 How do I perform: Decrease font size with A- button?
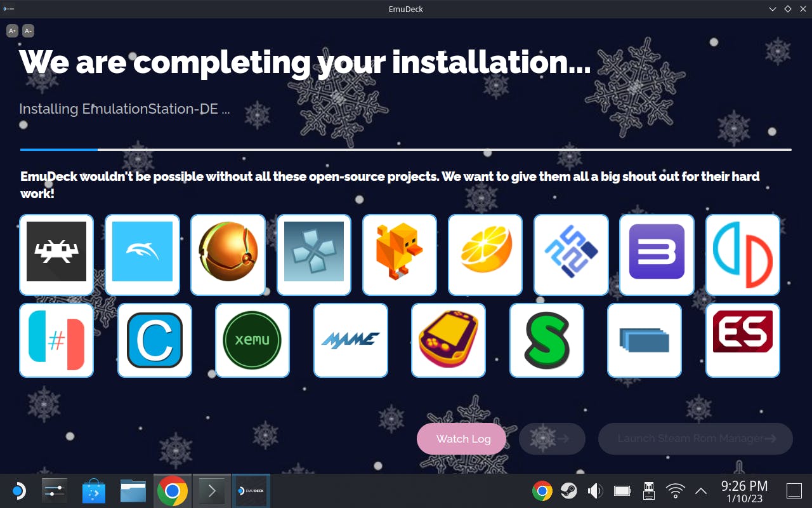coord(28,30)
